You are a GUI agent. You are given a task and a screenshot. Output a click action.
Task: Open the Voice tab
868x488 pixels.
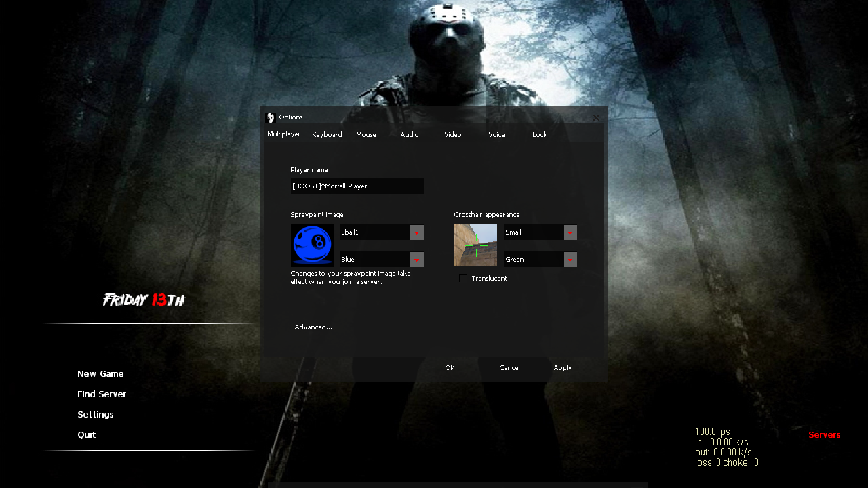pyautogui.click(x=496, y=135)
